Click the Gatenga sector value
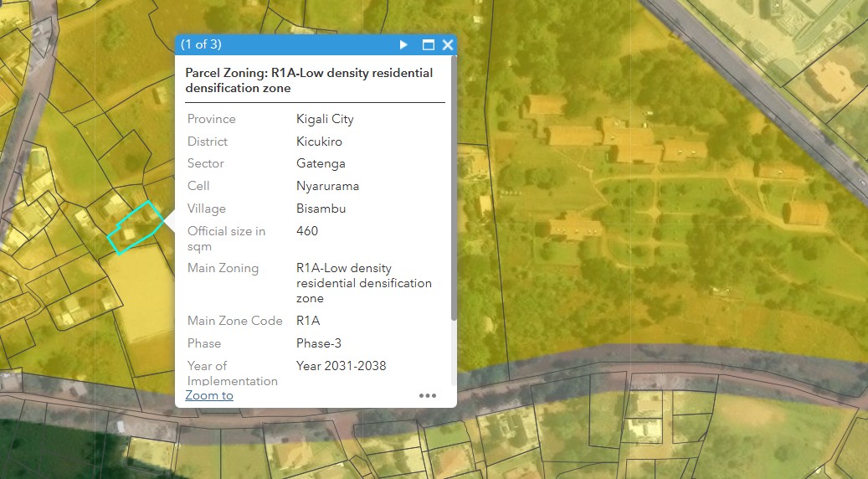Viewport: 868px width, 479px height. [x=321, y=163]
